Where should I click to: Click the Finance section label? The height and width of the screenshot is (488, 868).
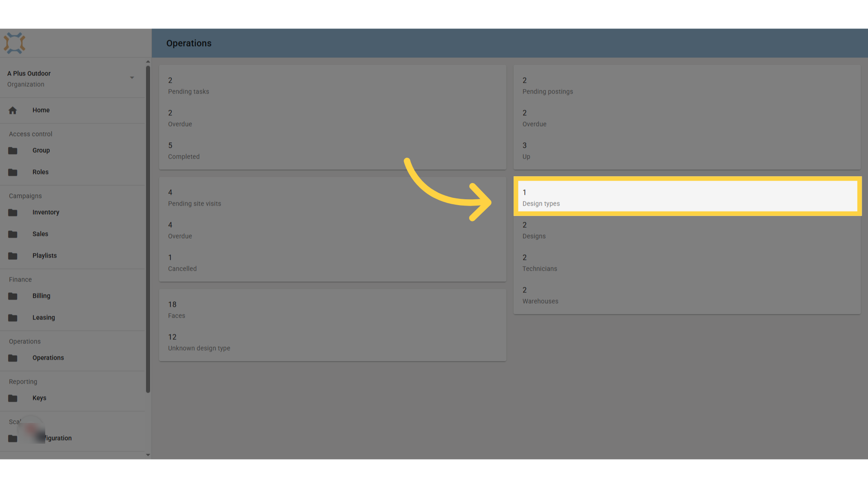(x=20, y=280)
